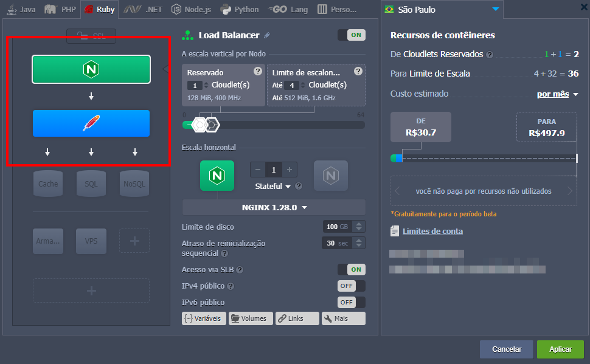Image resolution: width=590 pixels, height=364 pixels.
Task: Click the node count field
Action: (x=274, y=170)
